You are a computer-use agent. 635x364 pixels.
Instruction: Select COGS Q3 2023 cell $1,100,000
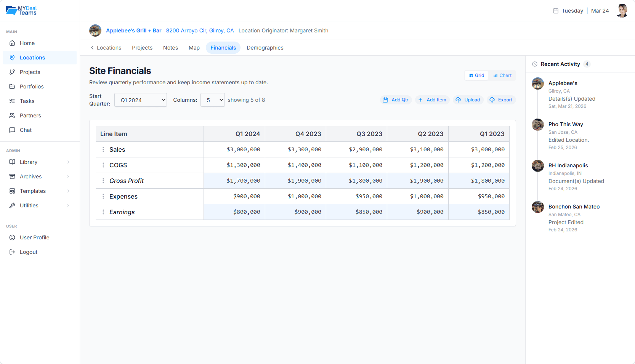356,165
